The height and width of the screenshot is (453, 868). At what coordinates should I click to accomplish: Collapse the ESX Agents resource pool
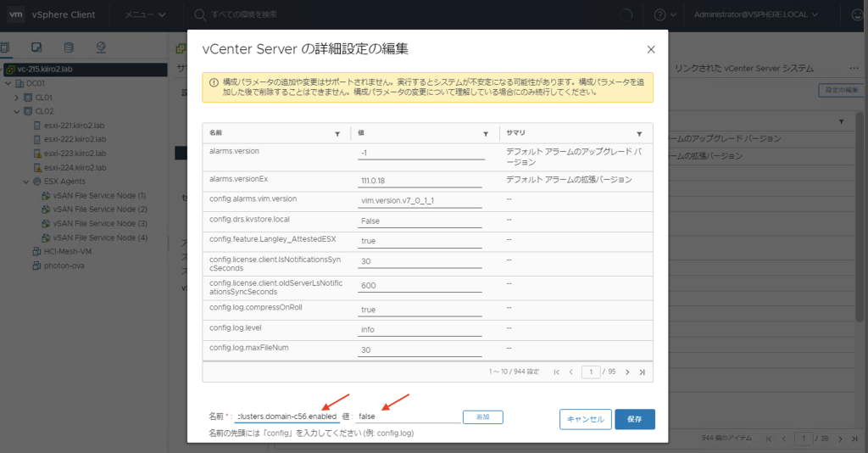click(x=26, y=182)
